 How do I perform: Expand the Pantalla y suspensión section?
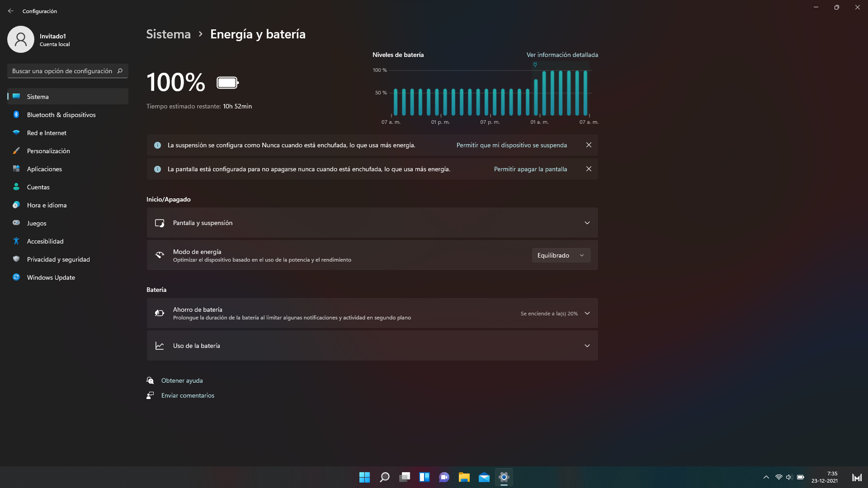(587, 223)
